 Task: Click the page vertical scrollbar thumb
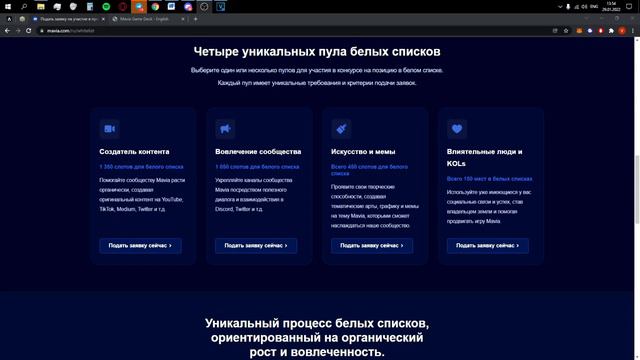coord(637,189)
